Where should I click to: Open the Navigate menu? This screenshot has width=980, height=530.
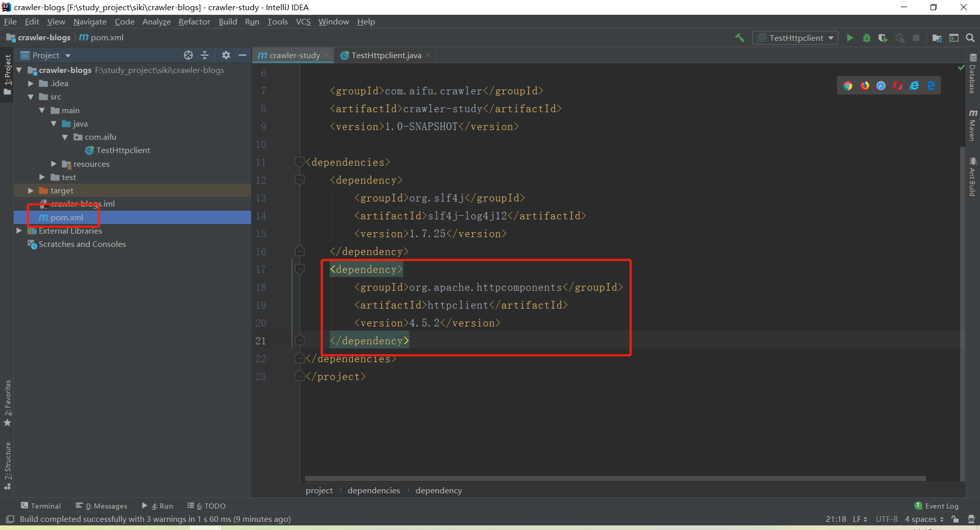click(90, 21)
